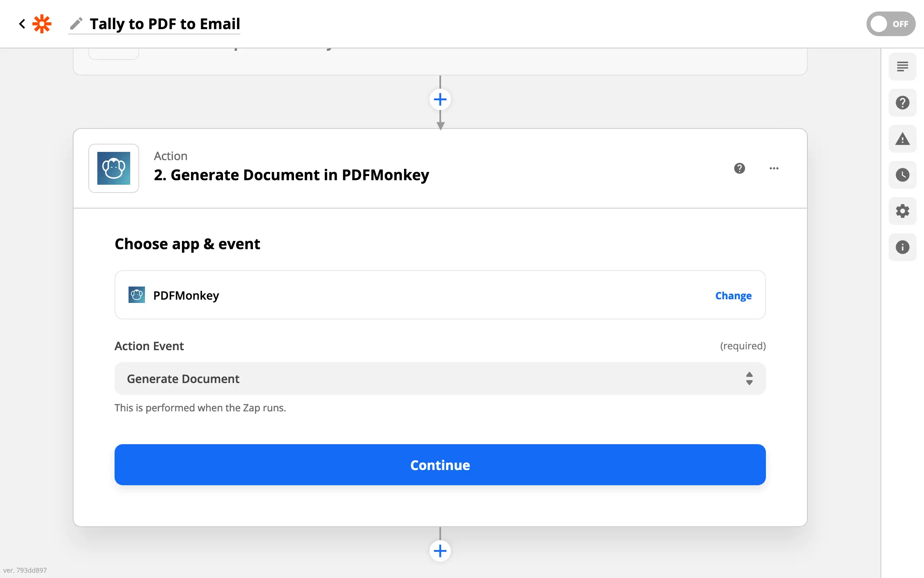Click the PDFMonkey app logo on the action step
Image resolution: width=924 pixels, height=578 pixels.
(114, 168)
